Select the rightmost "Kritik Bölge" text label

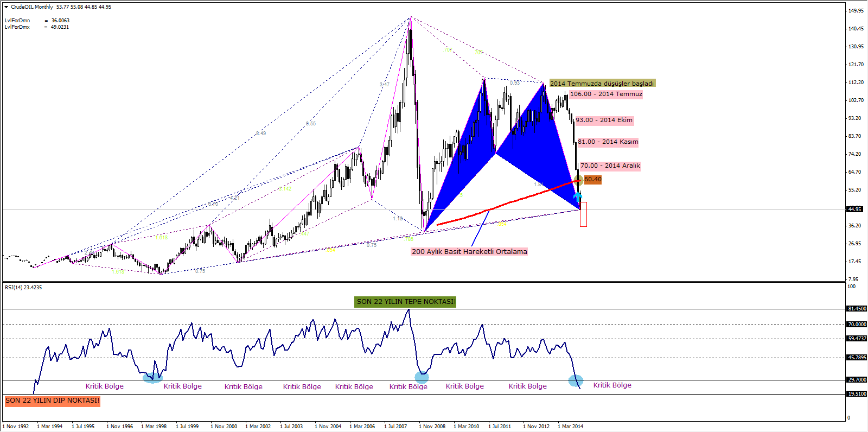[x=612, y=385]
